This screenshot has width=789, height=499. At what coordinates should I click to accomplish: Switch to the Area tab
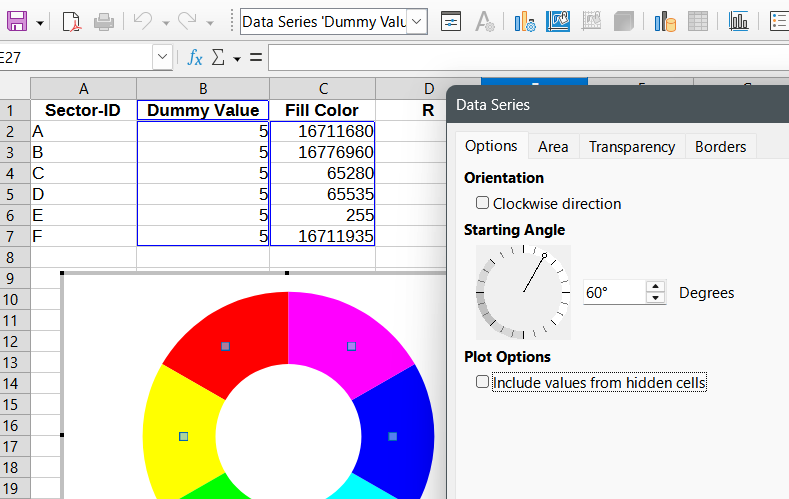(553, 146)
